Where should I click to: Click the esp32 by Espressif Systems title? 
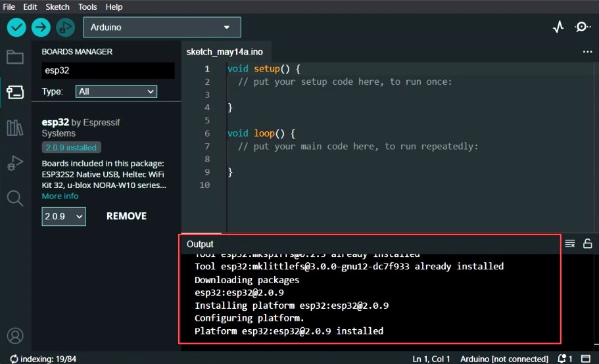click(x=81, y=127)
